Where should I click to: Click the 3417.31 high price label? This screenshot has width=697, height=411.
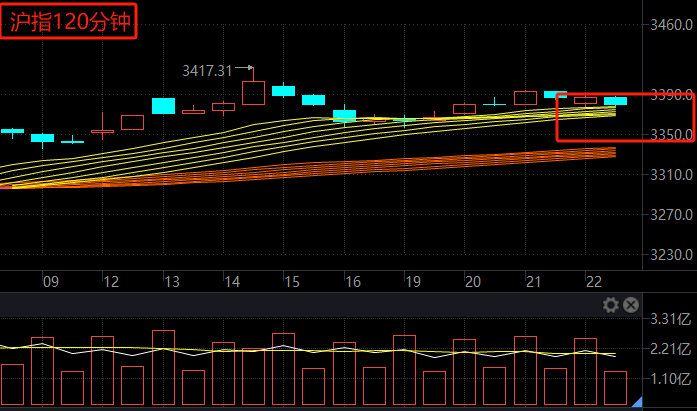[207, 71]
